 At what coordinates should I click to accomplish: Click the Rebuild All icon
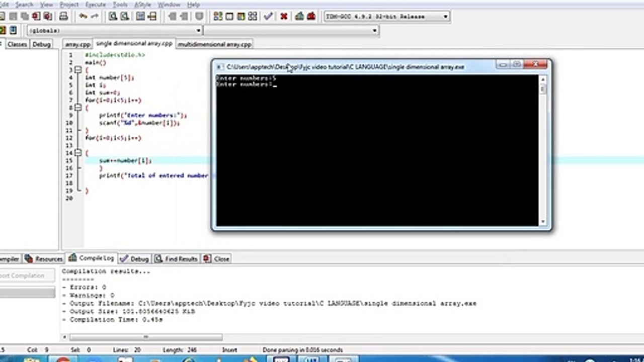(253, 16)
